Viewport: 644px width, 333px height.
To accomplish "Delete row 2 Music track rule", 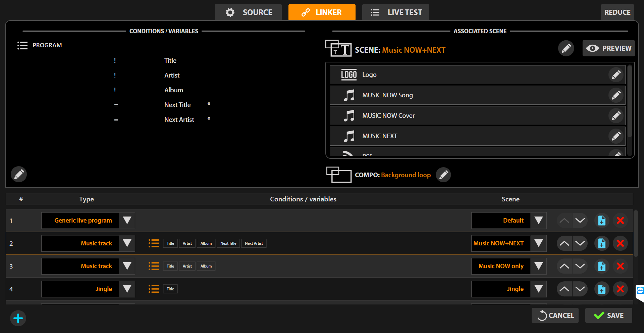I will pyautogui.click(x=620, y=243).
